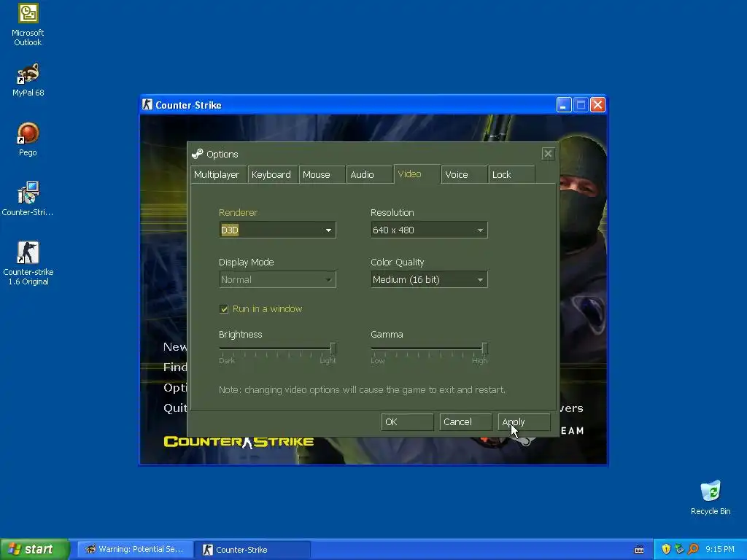
Task: Open the Audio tab
Action: pyautogui.click(x=369, y=174)
